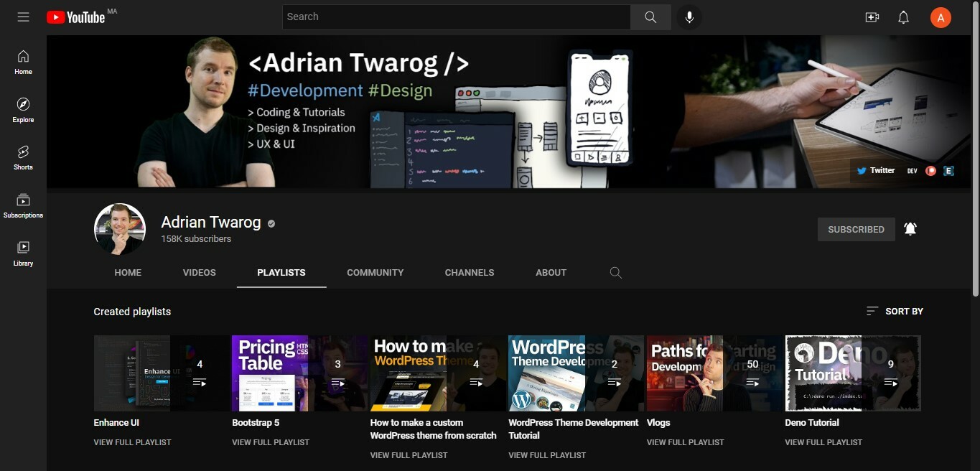Viewport: 980px width, 471px height.
Task: Open the channel search magnifier
Action: click(x=615, y=273)
